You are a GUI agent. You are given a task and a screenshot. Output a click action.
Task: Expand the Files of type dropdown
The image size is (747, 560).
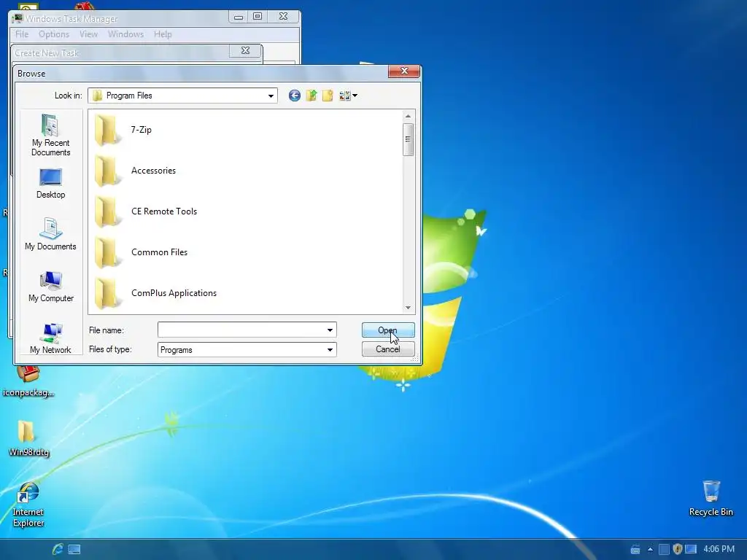(330, 350)
